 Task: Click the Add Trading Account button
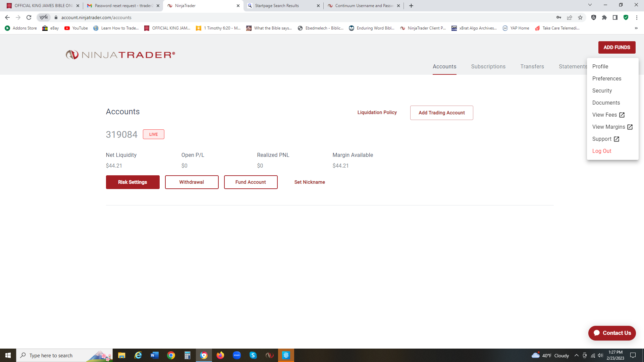point(441,113)
